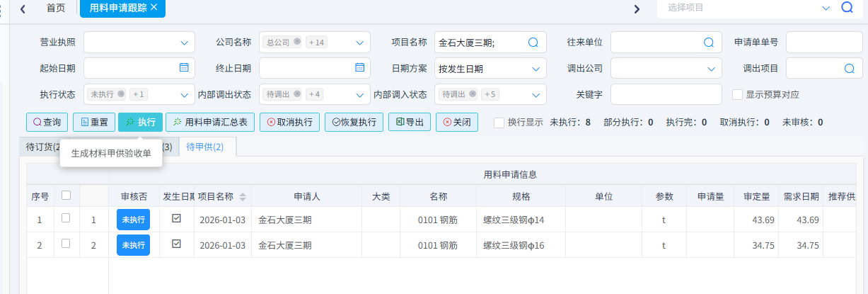Click the 用料申请汇总表 button
The width and height of the screenshot is (868, 294).
pyautogui.click(x=210, y=122)
